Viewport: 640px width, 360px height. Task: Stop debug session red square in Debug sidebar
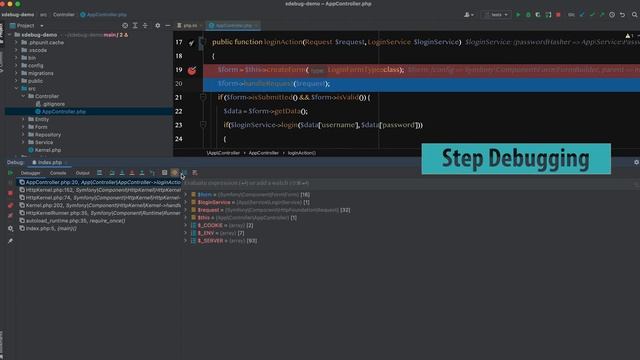click(x=10, y=193)
